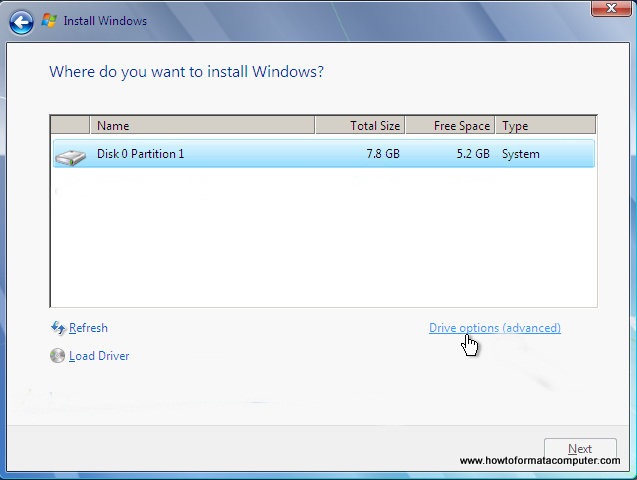
Task: Click the Refresh link text
Action: [x=88, y=328]
